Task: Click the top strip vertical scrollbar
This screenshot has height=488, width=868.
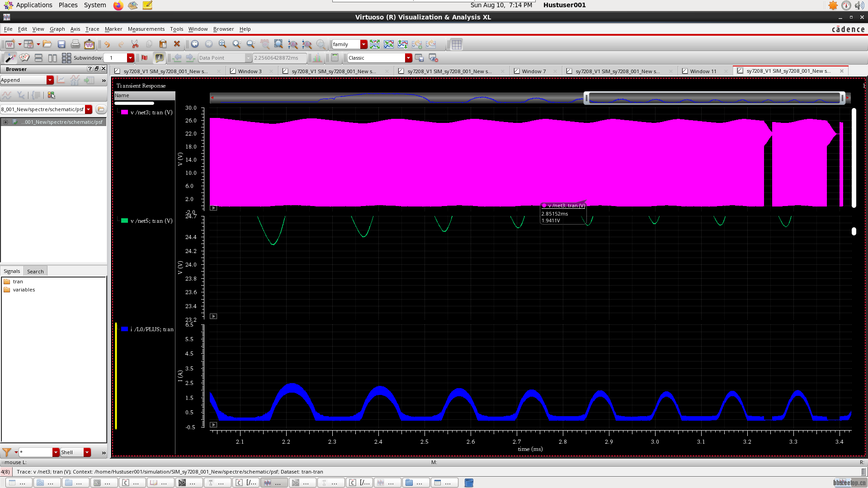Action: (x=854, y=158)
